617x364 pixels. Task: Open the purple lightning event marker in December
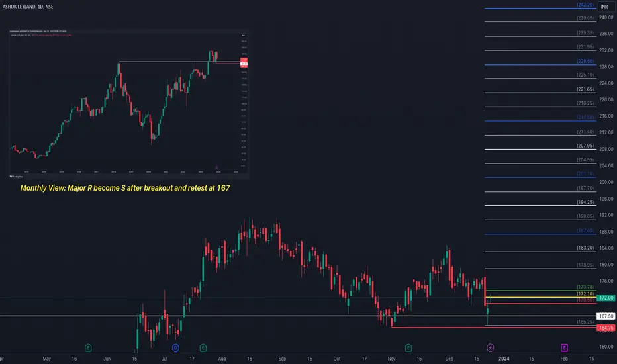[491, 348]
